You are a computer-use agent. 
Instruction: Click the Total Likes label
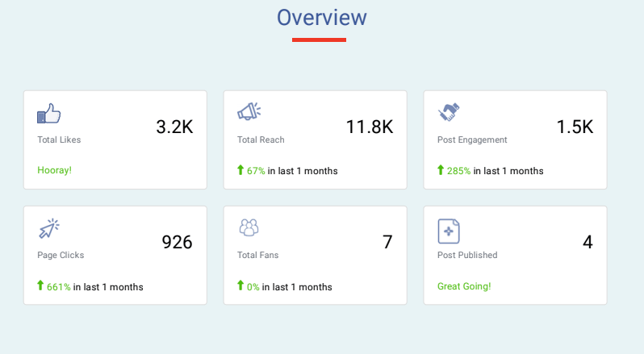click(59, 140)
